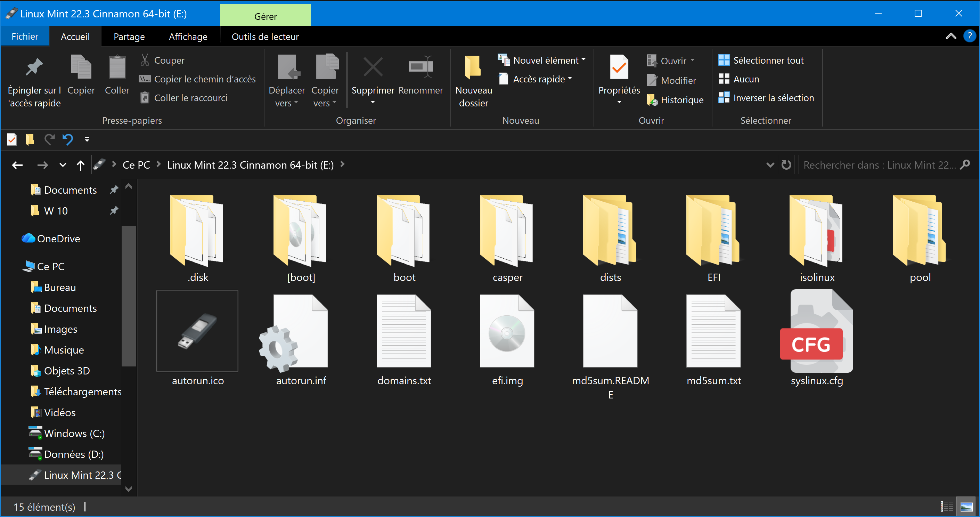Viewport: 980px width, 517px height.
Task: Select the Gérer contextual tab
Action: click(x=266, y=16)
